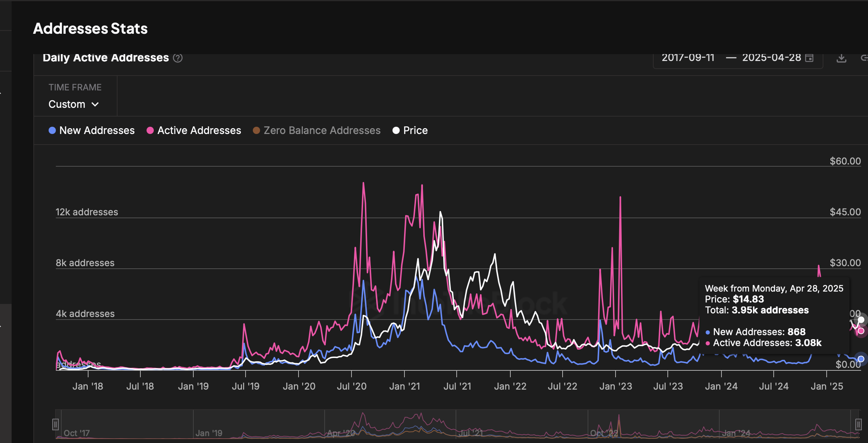This screenshot has height=443, width=868.
Task: Toggle the Price series
Action: (410, 130)
